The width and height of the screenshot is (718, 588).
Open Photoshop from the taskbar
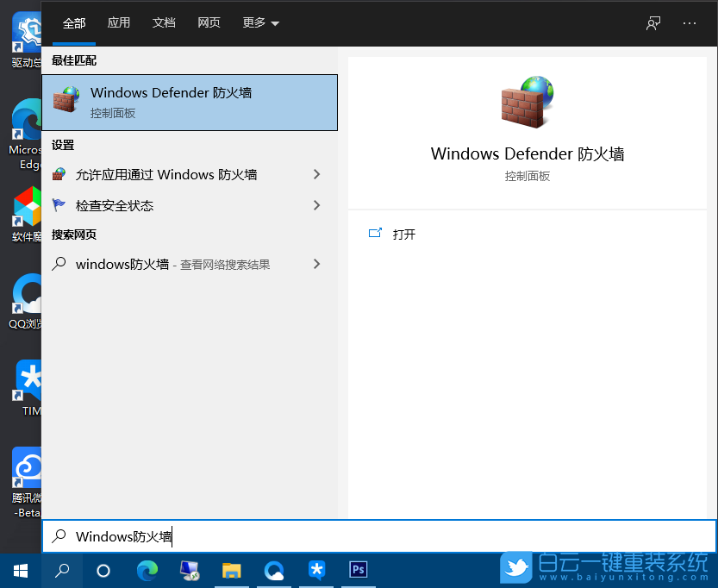358,570
